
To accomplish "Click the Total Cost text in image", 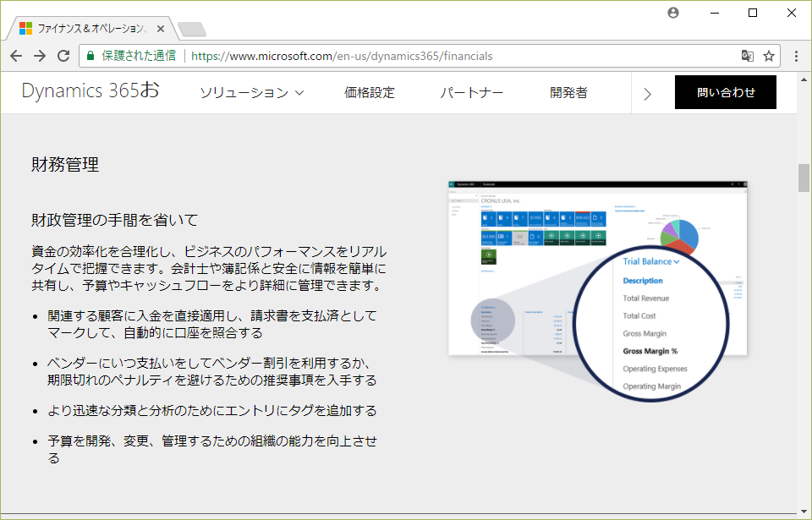I will click(639, 316).
